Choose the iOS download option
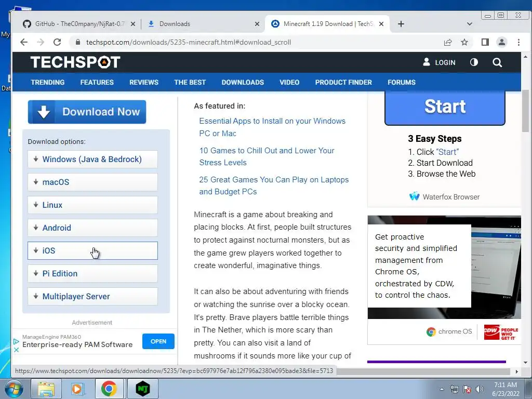This screenshot has width=532, height=399. click(92, 250)
